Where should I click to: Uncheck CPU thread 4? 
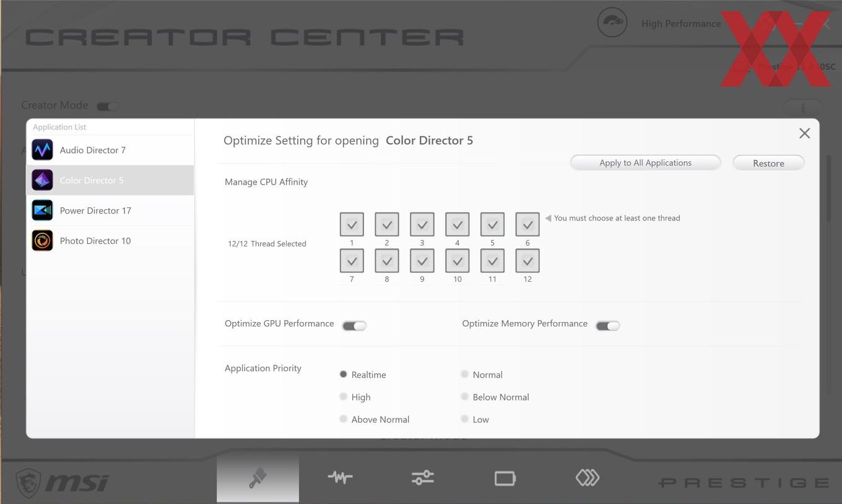point(458,224)
